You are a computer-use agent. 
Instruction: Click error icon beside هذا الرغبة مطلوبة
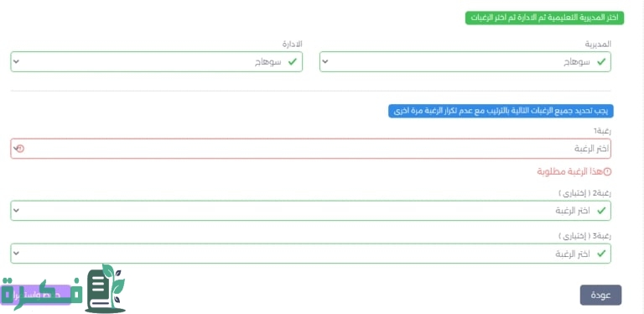click(x=608, y=171)
